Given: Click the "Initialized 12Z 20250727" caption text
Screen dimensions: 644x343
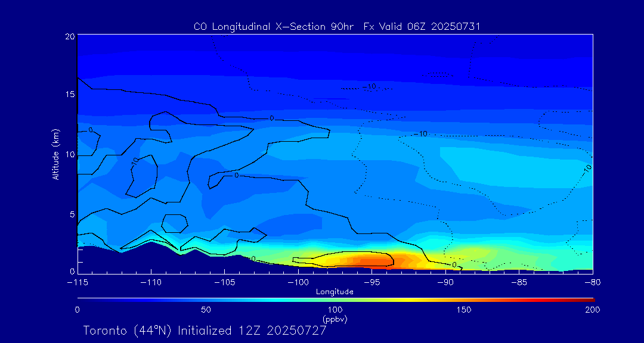Looking at the screenshot, I should 252,330.
